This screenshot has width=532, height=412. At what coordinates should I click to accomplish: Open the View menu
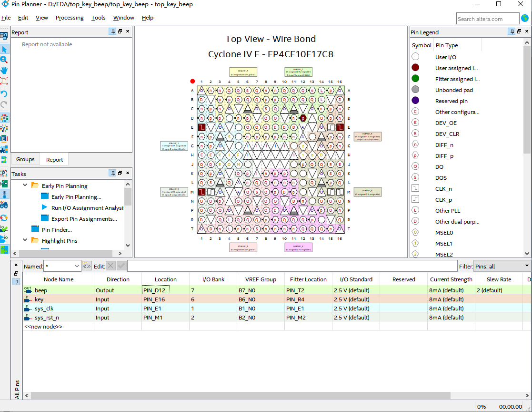point(42,18)
